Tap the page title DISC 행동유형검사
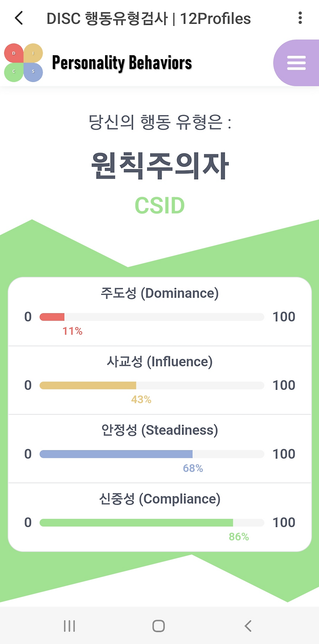Screen dimensions: 319x644 pos(107,19)
